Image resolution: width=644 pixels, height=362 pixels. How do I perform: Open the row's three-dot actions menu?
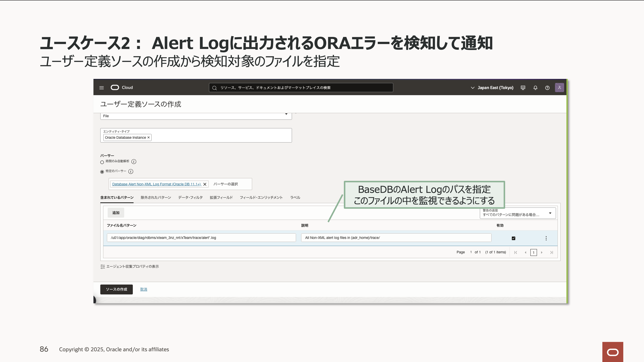click(x=546, y=238)
